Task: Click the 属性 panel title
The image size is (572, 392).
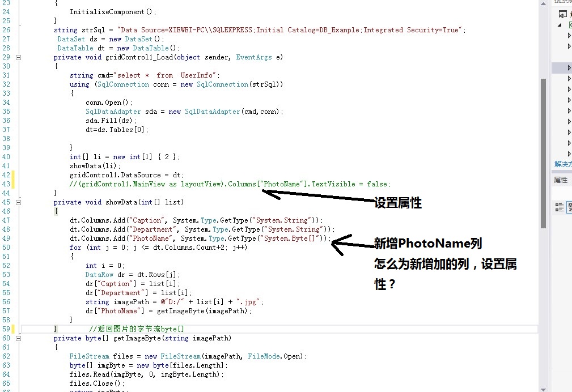Action: pyautogui.click(x=561, y=180)
